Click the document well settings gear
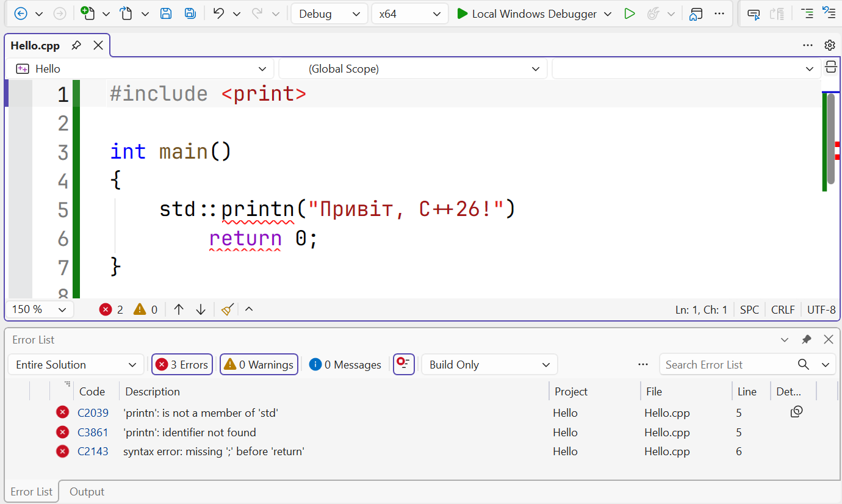This screenshot has width=842, height=504. (x=829, y=45)
